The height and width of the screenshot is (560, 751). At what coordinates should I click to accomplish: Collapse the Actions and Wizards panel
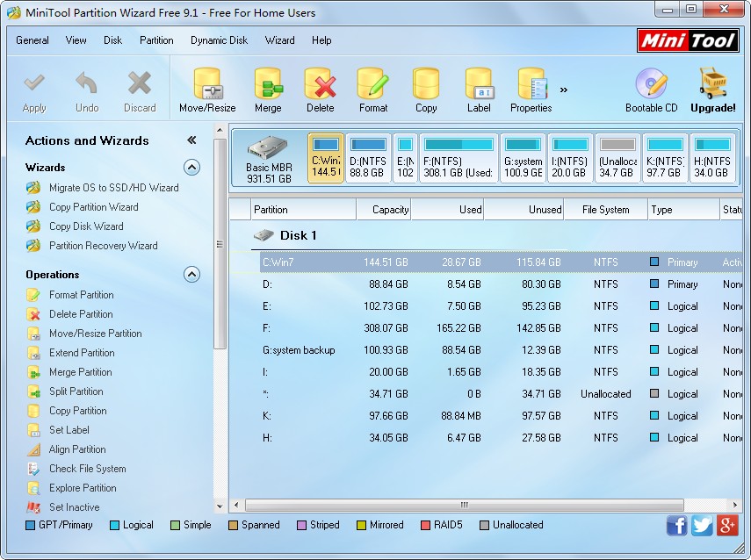click(191, 140)
